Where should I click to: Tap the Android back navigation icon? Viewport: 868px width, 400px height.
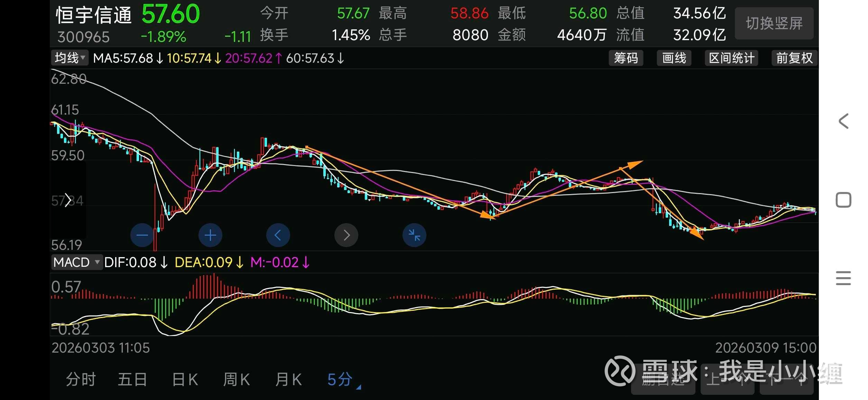843,121
